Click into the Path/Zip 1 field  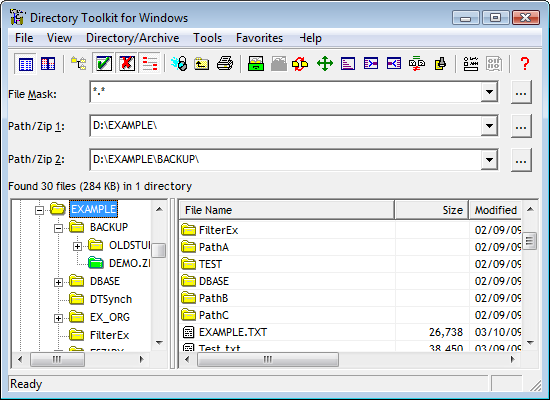286,126
